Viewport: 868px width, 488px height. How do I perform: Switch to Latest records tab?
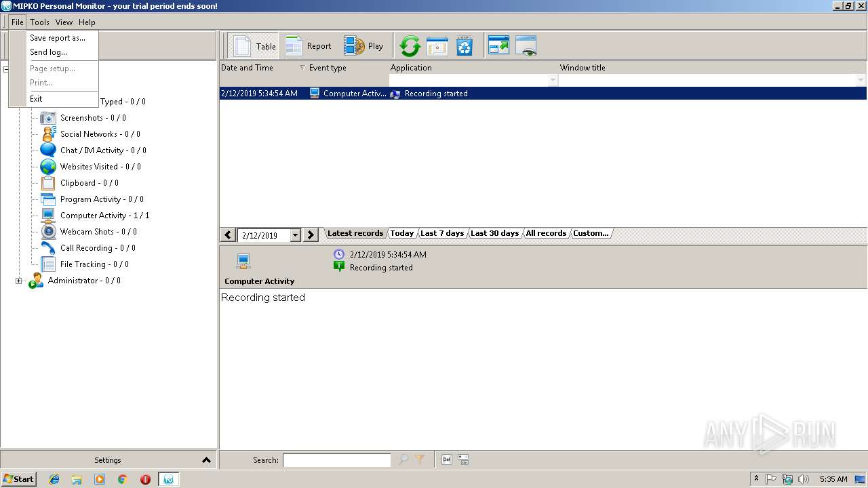click(355, 233)
